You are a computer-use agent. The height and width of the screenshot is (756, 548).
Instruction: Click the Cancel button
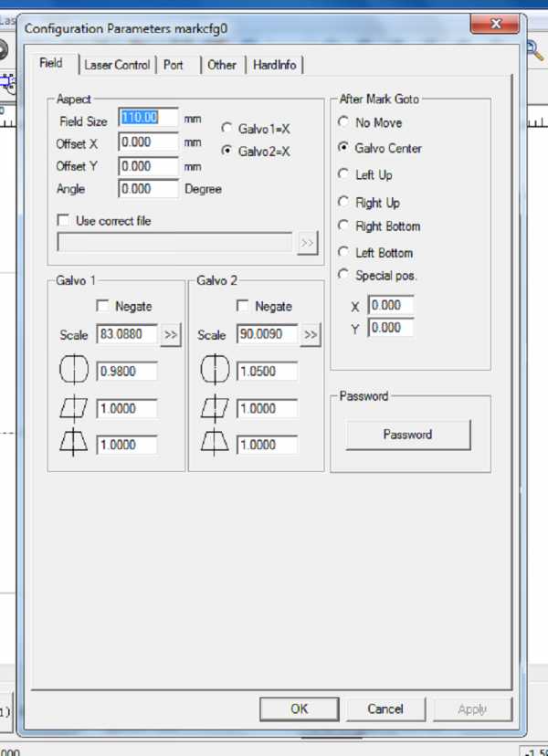385,709
